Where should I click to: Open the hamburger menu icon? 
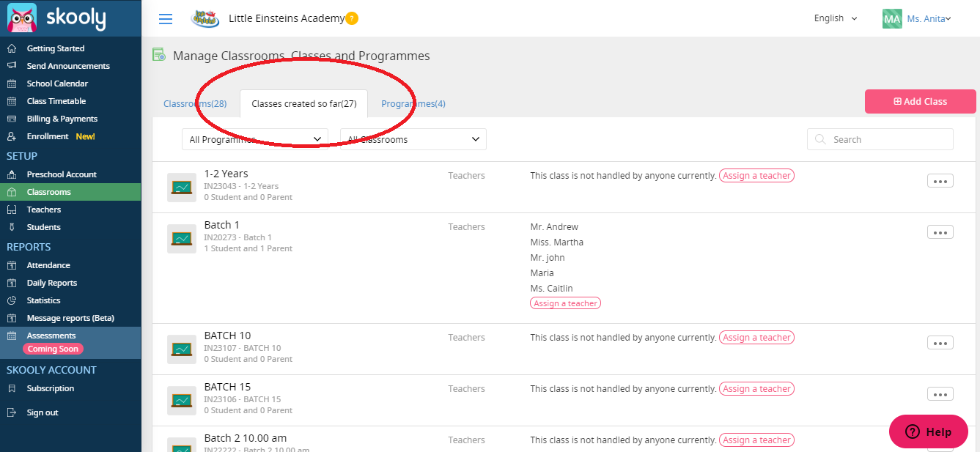point(166,19)
